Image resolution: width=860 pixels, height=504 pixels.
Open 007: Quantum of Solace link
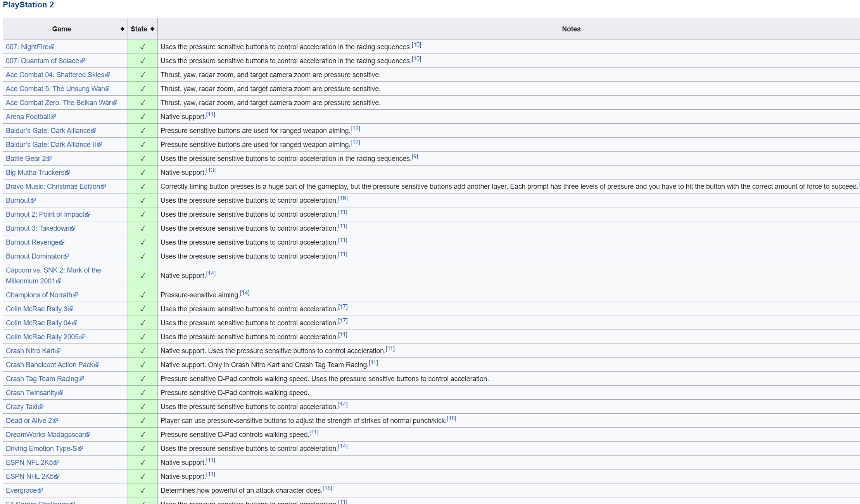pyautogui.click(x=45, y=61)
